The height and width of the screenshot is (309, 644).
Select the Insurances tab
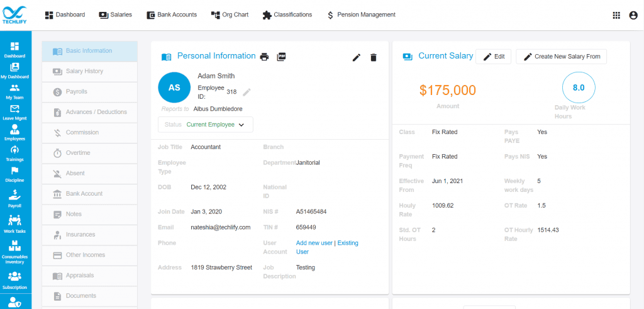tap(89, 235)
